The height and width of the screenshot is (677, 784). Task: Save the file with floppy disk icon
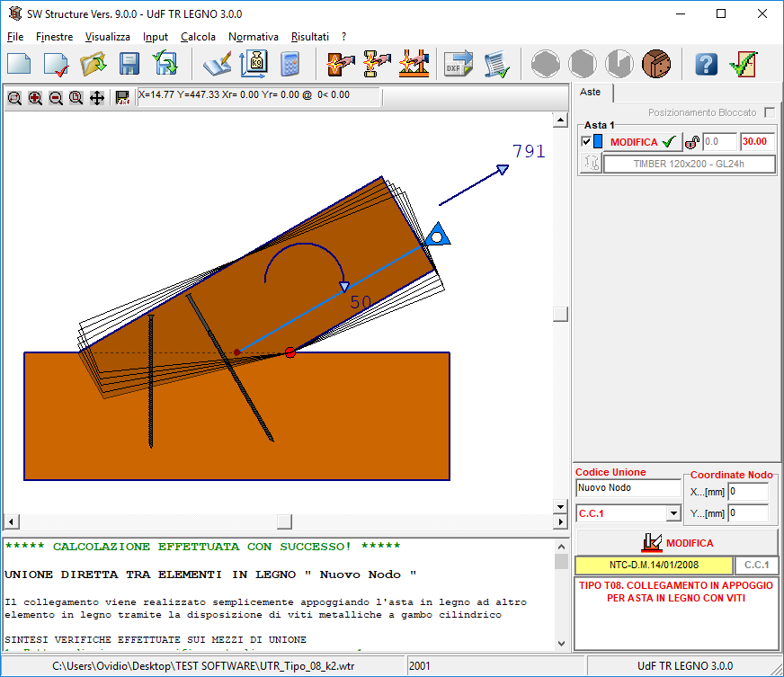click(129, 64)
